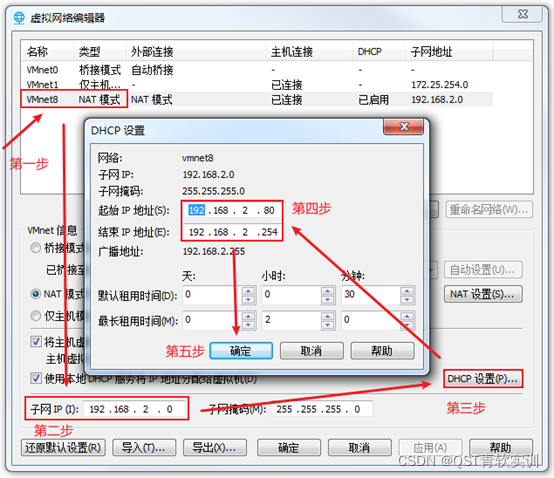Image resolution: width=554 pixels, height=478 pixels.
Task: Decrease 默认租用时间 hours value
Action: 328,299
